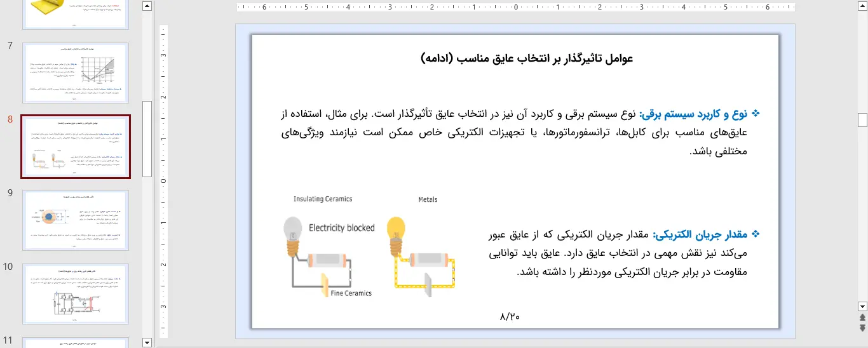Click the slide number ۸/۲۰ at slide bottom
Screen dimensions: 868x348
(x=510, y=316)
